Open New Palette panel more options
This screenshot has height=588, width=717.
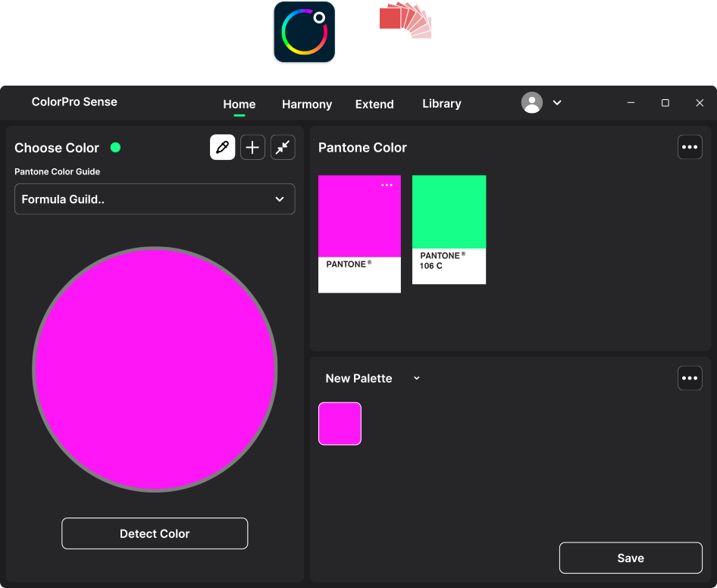pos(690,378)
